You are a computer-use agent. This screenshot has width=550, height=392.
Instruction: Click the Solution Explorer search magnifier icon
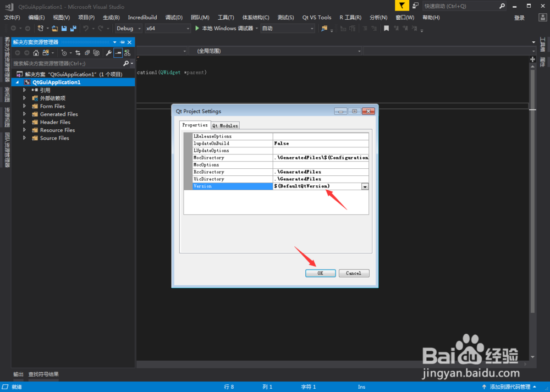126,63
